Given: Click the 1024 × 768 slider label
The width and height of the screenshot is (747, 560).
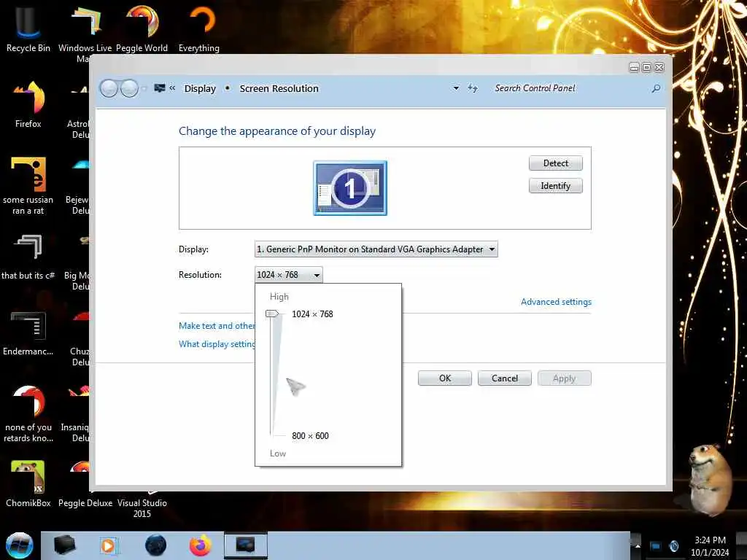Looking at the screenshot, I should pyautogui.click(x=312, y=314).
